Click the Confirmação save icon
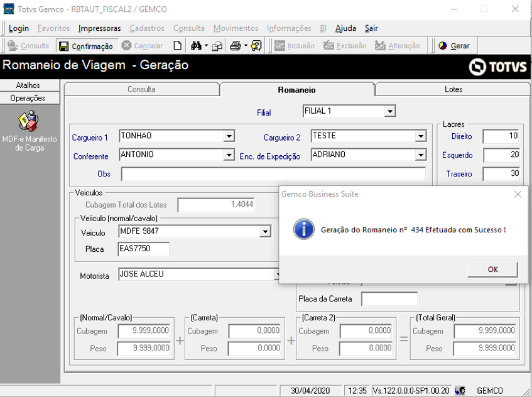 click(63, 46)
